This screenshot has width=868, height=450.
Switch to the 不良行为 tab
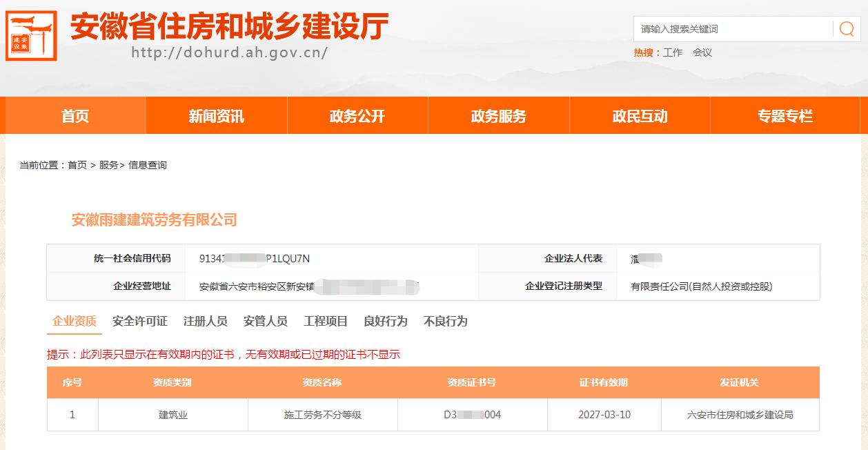pos(445,321)
